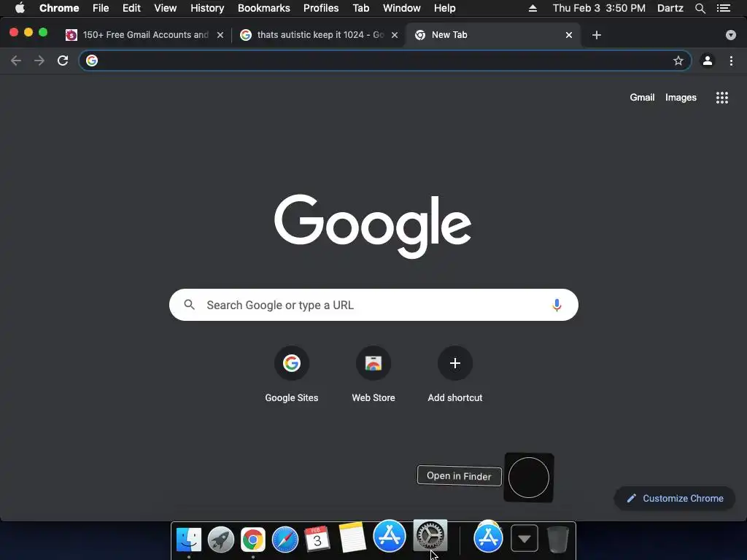747x560 pixels.
Task: Open the Chrome application menu
Action: [59, 8]
